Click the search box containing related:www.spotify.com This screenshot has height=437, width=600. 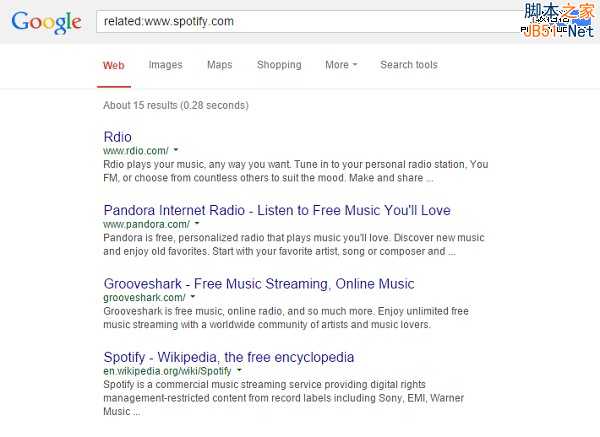click(300, 20)
